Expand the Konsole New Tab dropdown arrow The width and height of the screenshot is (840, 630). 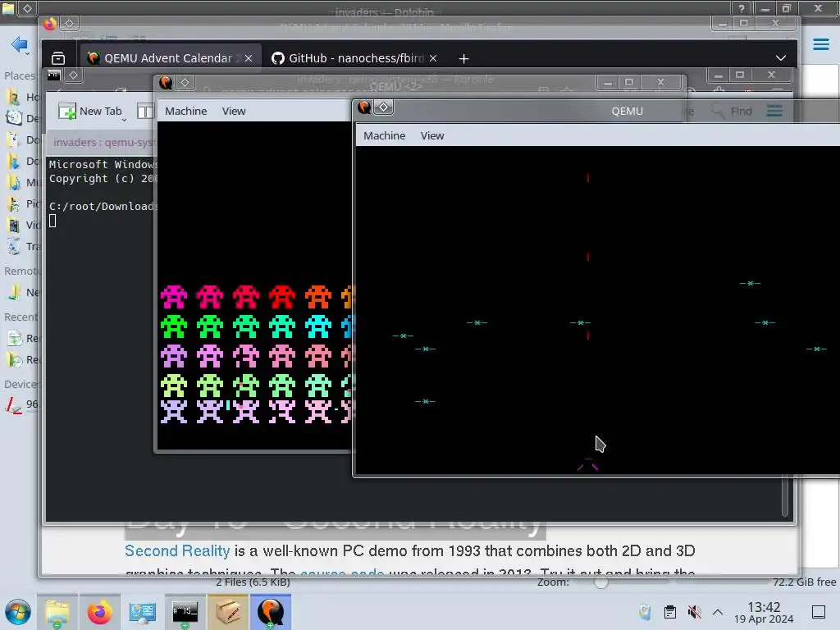125,120
